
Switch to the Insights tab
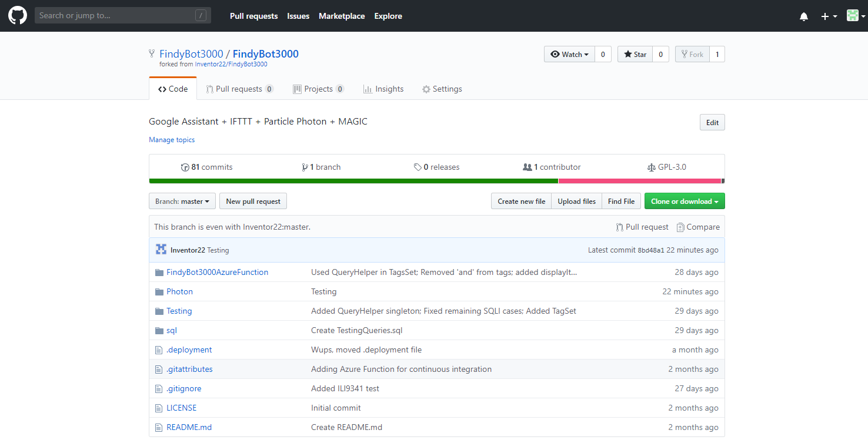point(383,89)
